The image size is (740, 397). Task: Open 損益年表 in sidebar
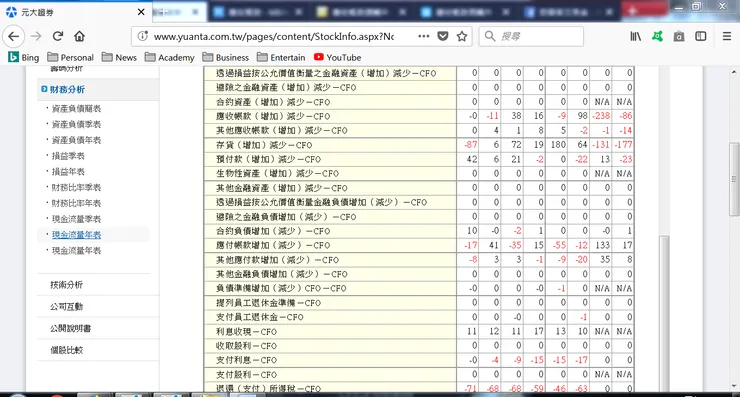point(68,172)
